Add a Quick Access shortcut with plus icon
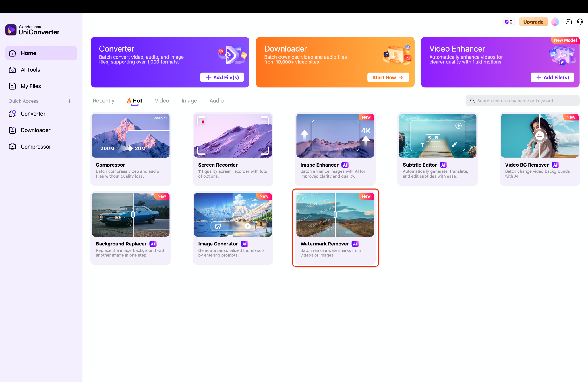The height and width of the screenshot is (382, 588). pyautogui.click(x=69, y=101)
